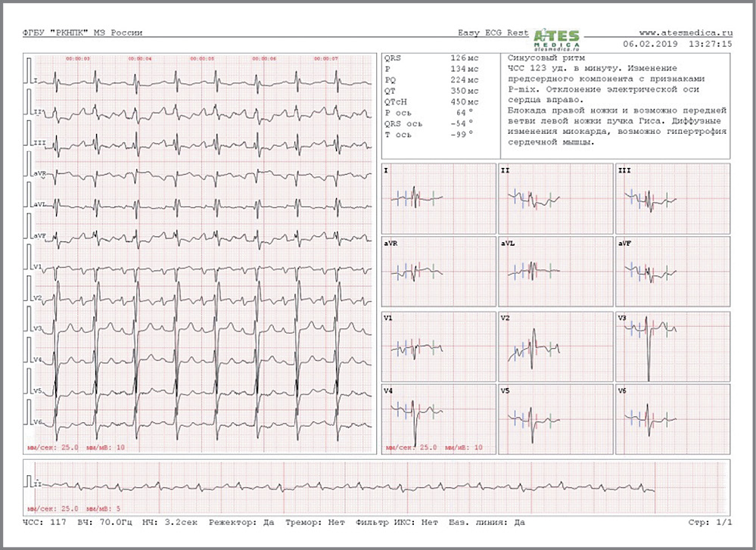Click the lead V6 averaged complex panel
Screen dimensions: 756x550
pyautogui.click(x=673, y=418)
